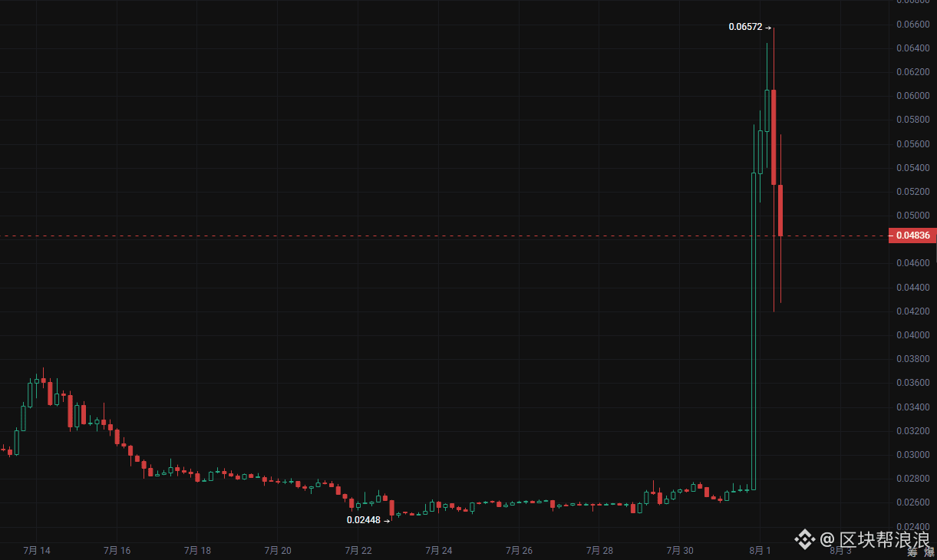The height and width of the screenshot is (560, 937).
Task: Click the current price tag 0.04836
Action: click(x=912, y=236)
